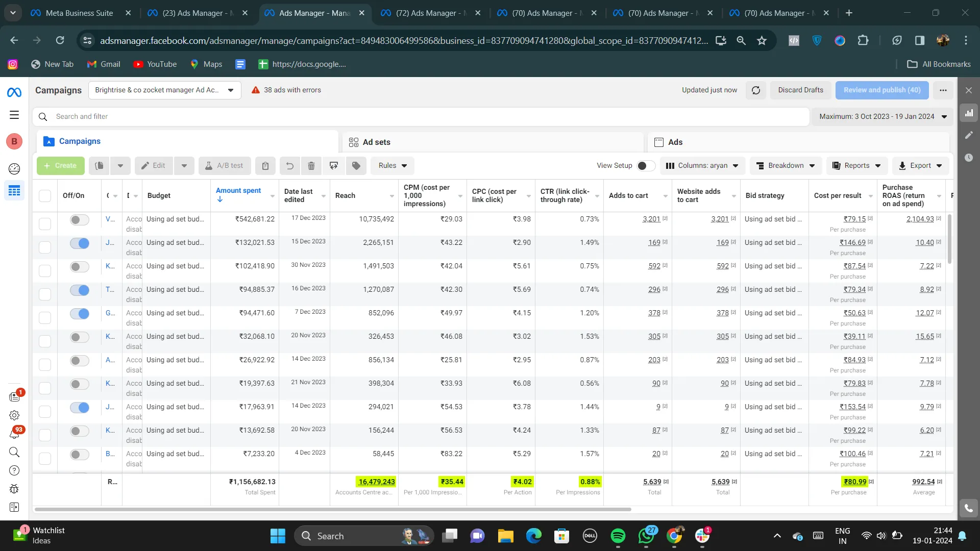980x551 pixels.
Task: Click the undo arrow icon
Action: click(289, 166)
